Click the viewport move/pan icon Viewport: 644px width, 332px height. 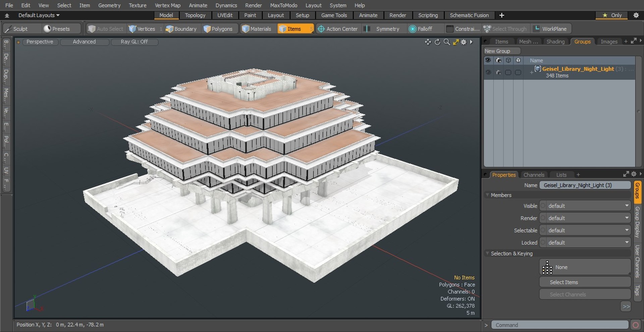pos(428,42)
